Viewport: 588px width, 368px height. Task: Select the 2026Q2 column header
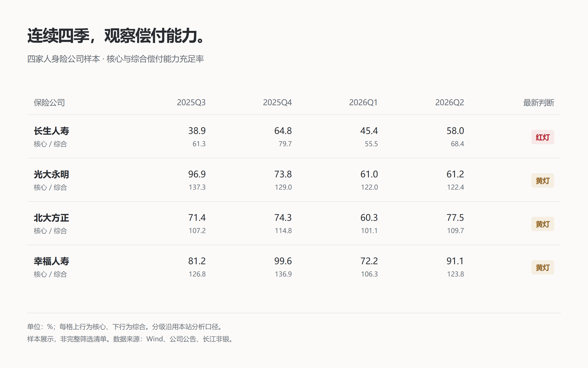pos(450,103)
